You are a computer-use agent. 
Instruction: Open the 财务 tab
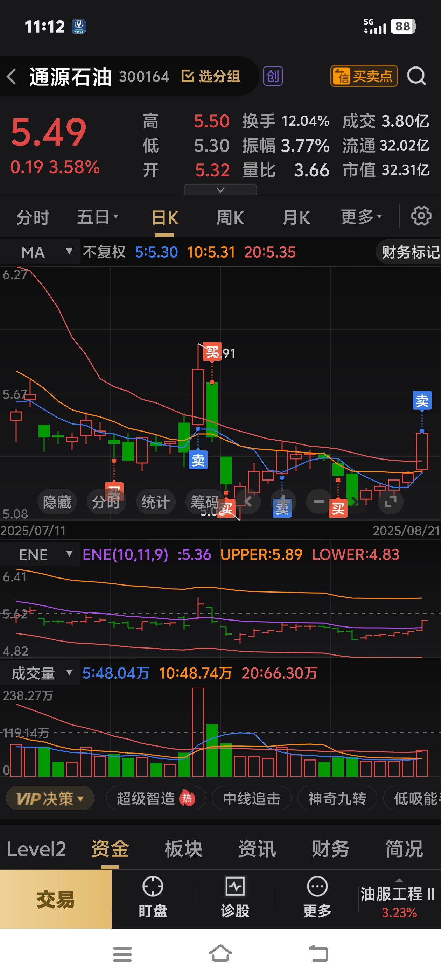click(330, 849)
